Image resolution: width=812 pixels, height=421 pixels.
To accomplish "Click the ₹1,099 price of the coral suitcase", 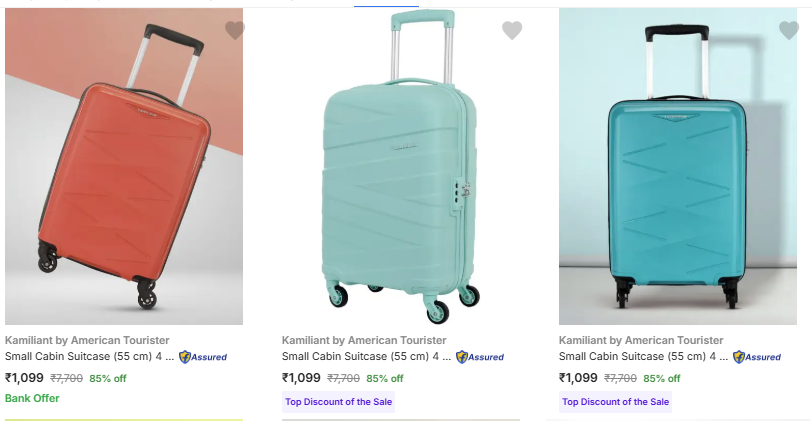I will tap(25, 378).
